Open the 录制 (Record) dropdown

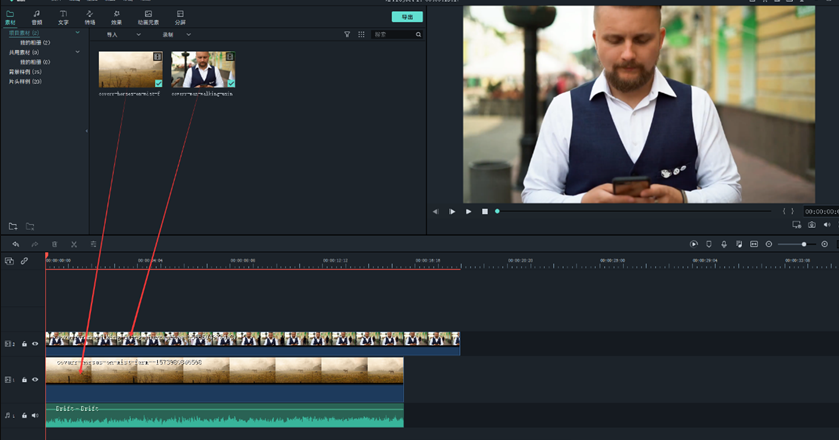[176, 34]
